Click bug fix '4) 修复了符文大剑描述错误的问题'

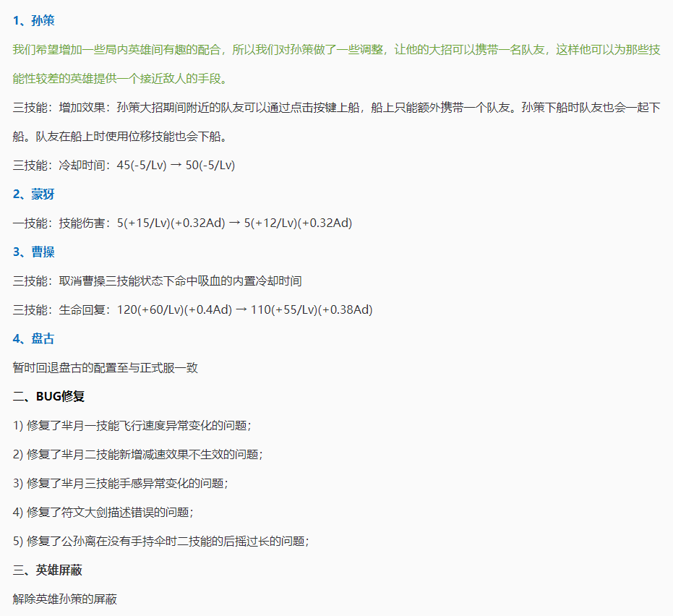click(x=103, y=512)
